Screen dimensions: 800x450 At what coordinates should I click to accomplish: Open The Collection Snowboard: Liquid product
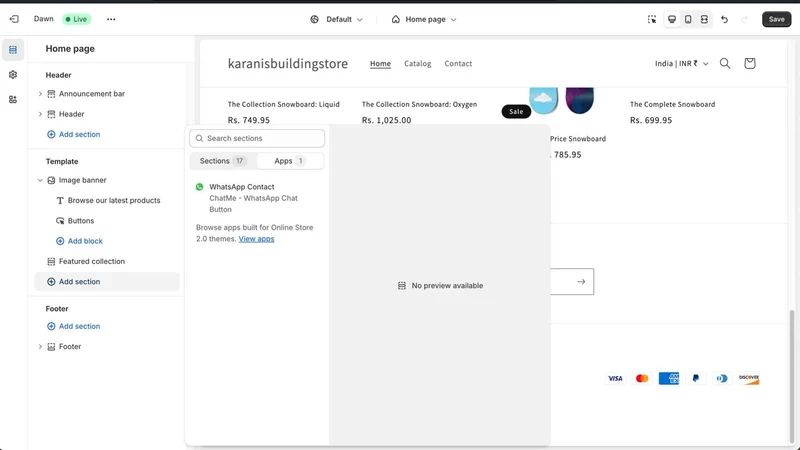pos(283,104)
